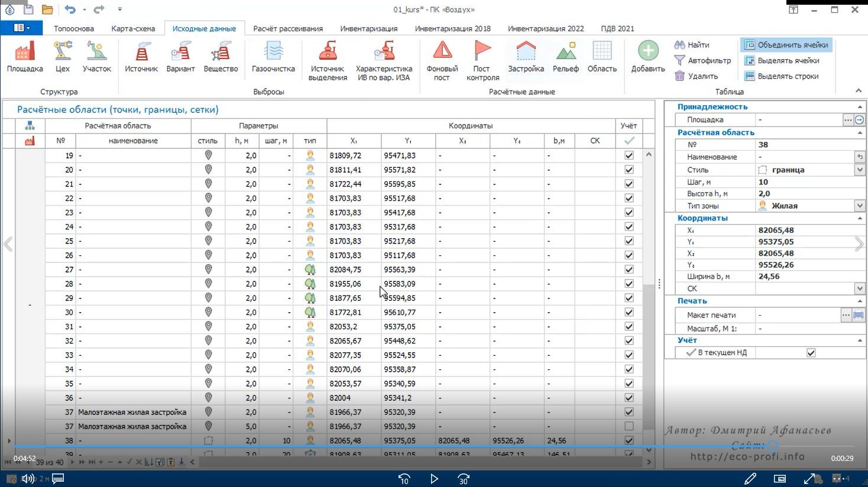
Task: Click the Площадка ribbon icon
Action: (25, 57)
